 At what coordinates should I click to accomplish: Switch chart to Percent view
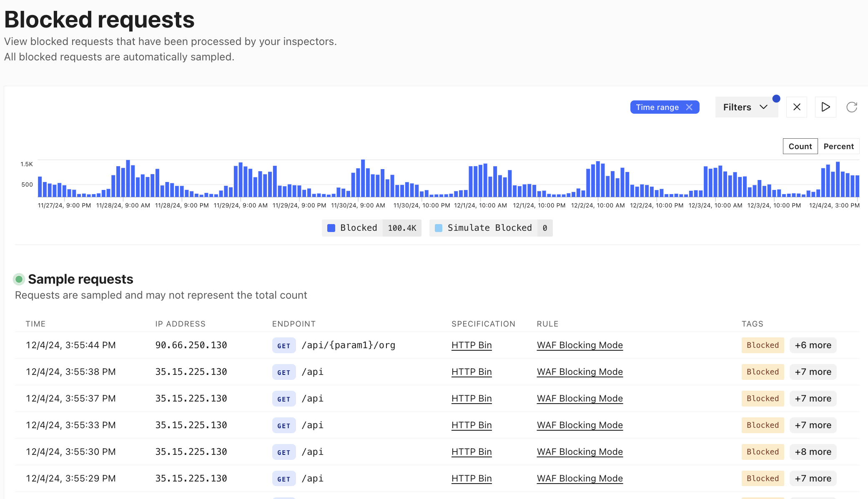pyautogui.click(x=838, y=146)
